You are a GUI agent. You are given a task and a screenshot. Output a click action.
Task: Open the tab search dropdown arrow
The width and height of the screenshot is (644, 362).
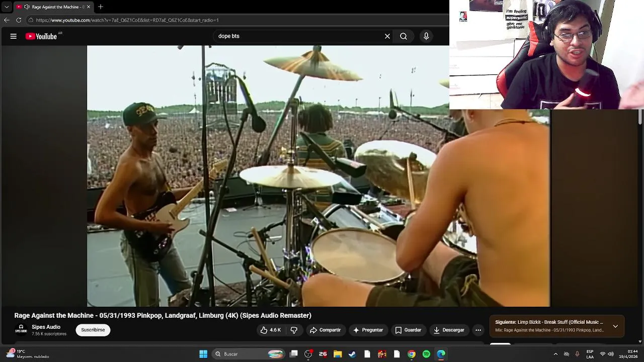click(x=7, y=7)
